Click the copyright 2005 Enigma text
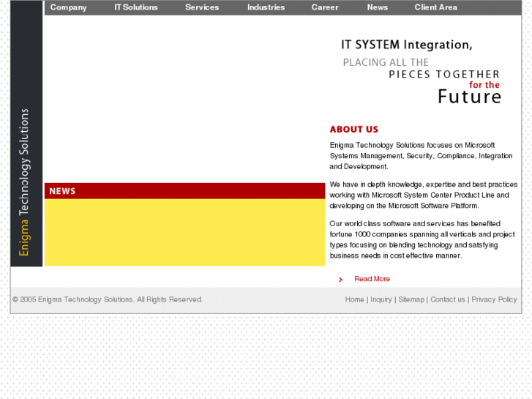 (x=108, y=299)
